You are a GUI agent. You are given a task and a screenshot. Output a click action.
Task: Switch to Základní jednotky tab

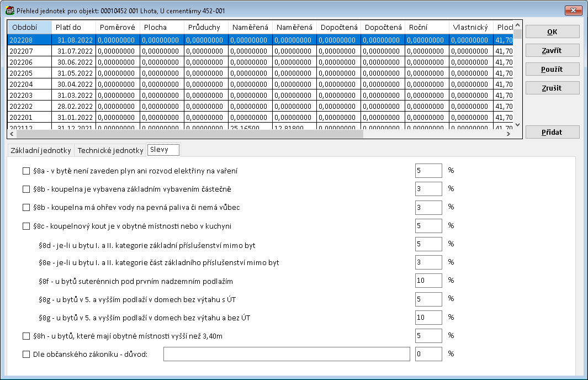click(41, 150)
